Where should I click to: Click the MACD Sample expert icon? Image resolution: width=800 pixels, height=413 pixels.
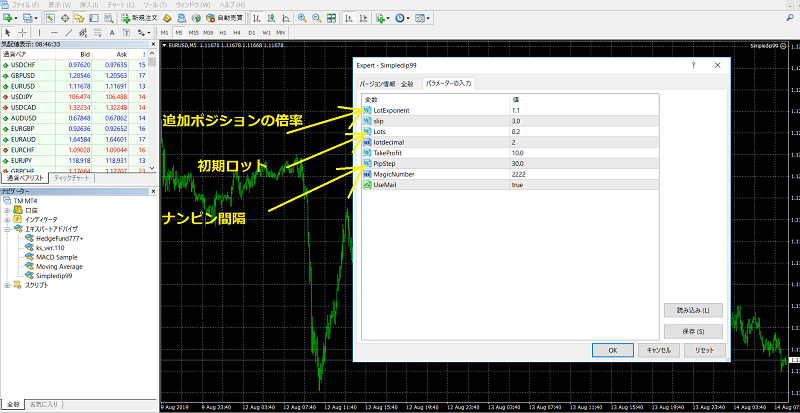(x=29, y=258)
